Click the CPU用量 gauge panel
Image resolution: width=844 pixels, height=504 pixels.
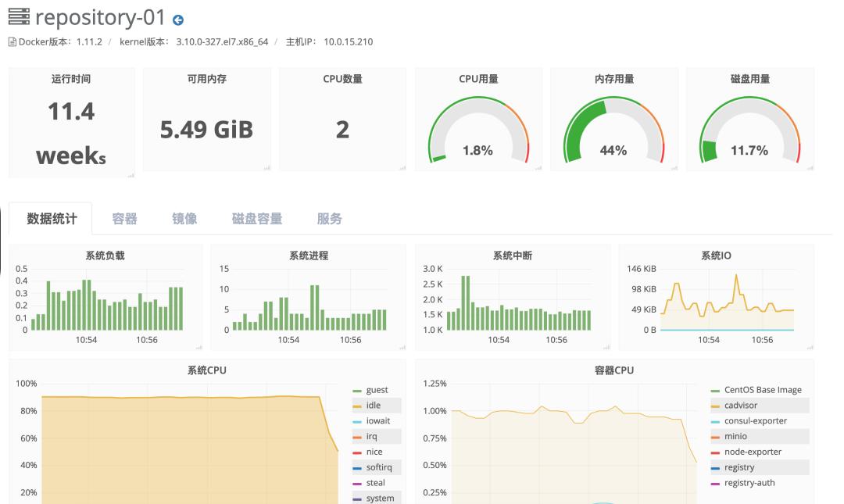coord(479,121)
